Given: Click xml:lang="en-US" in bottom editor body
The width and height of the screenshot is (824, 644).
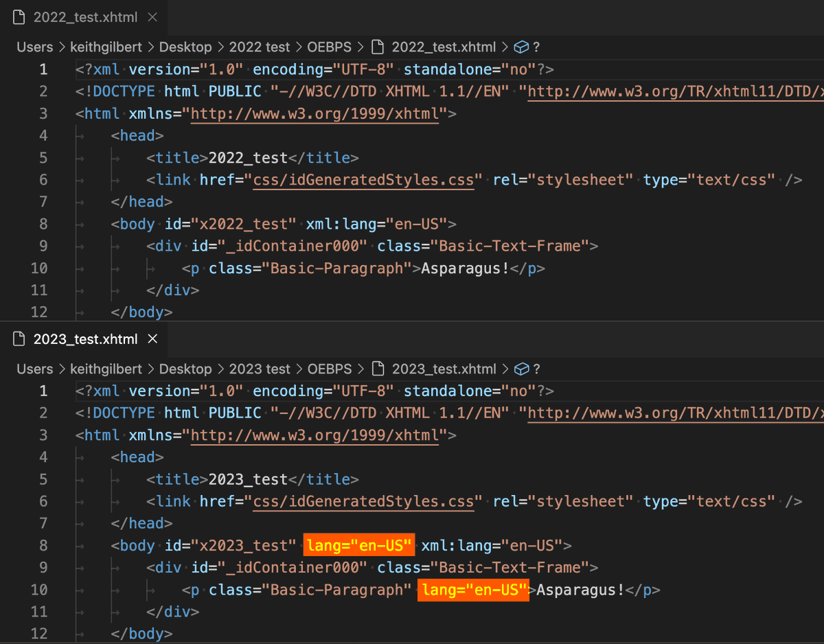Looking at the screenshot, I should (x=492, y=546).
